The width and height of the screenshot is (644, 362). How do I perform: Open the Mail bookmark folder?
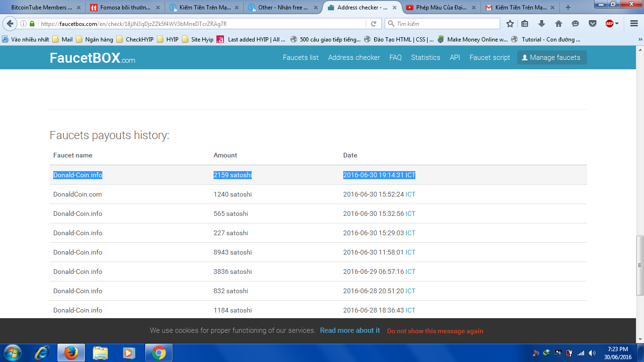tap(63, 40)
